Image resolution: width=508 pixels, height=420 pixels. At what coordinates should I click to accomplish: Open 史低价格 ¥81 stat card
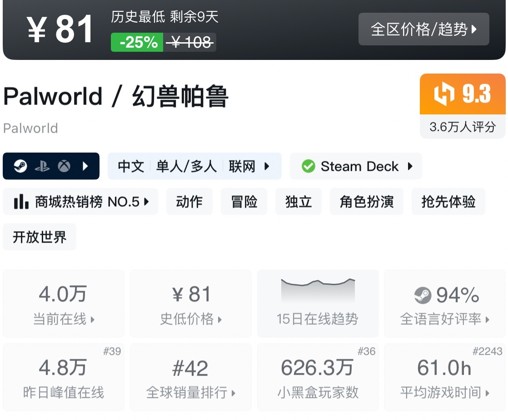(x=191, y=304)
